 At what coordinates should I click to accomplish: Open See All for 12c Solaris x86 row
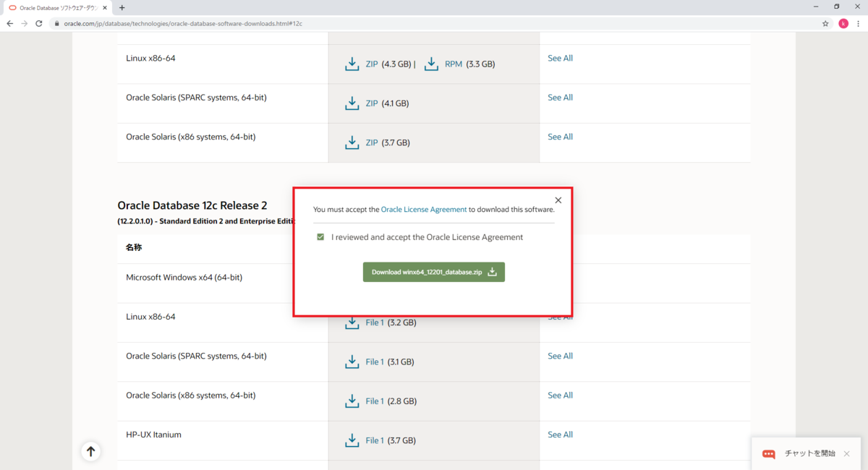point(560,396)
